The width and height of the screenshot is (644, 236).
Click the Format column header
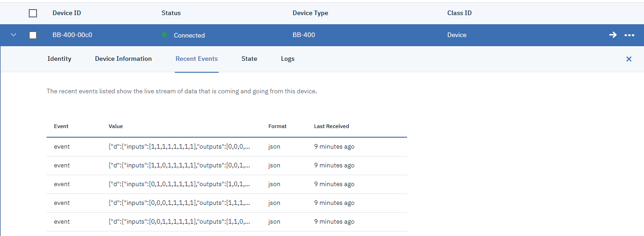277,126
